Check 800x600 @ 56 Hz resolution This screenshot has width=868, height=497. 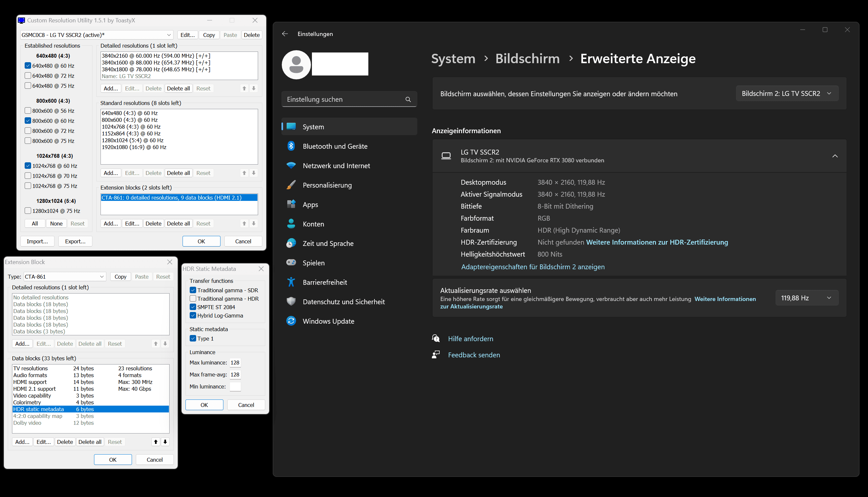[28, 110]
